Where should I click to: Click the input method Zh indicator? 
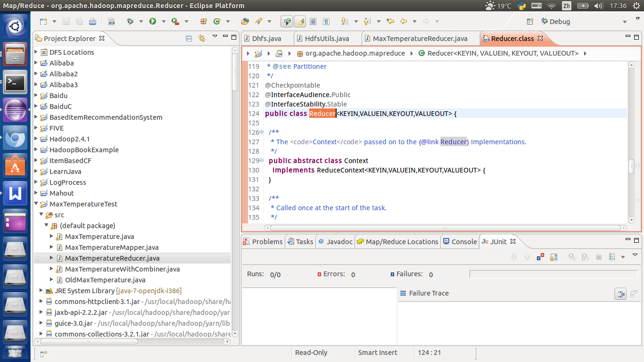(567, 6)
